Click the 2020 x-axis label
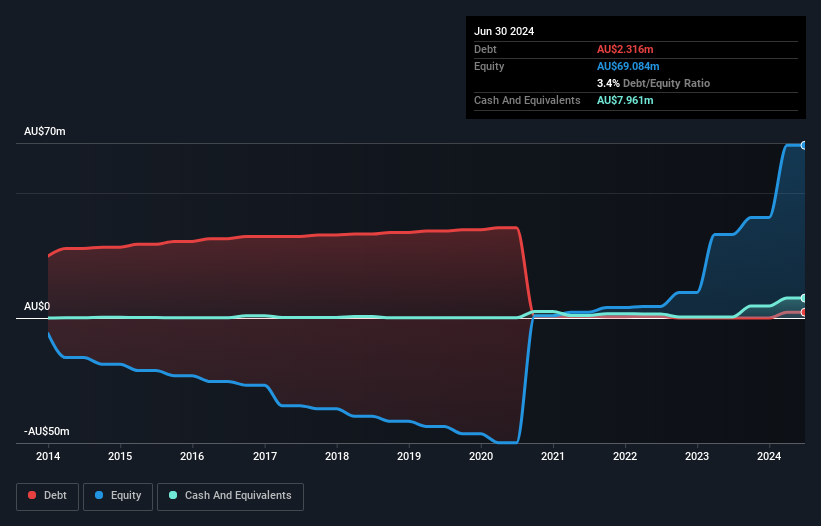The image size is (821, 526). 481,456
